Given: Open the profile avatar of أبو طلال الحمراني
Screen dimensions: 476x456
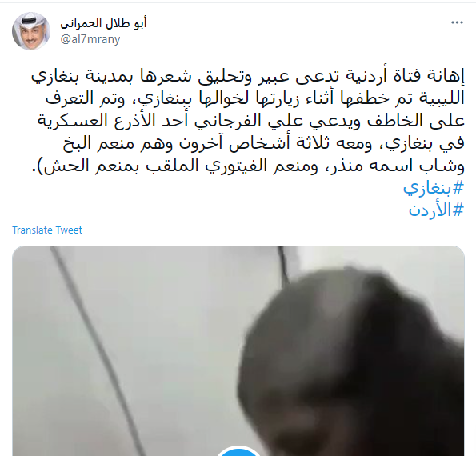Looking at the screenshot, I should click(x=31, y=31).
